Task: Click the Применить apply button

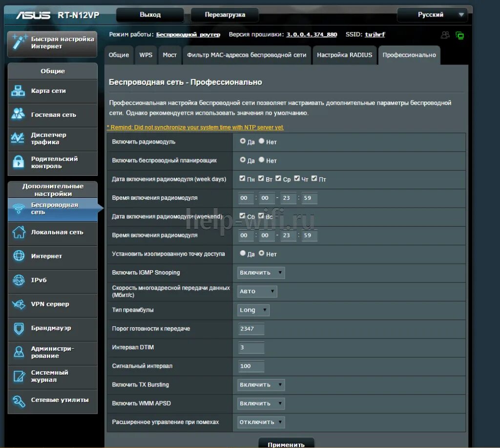Action: 286,444
